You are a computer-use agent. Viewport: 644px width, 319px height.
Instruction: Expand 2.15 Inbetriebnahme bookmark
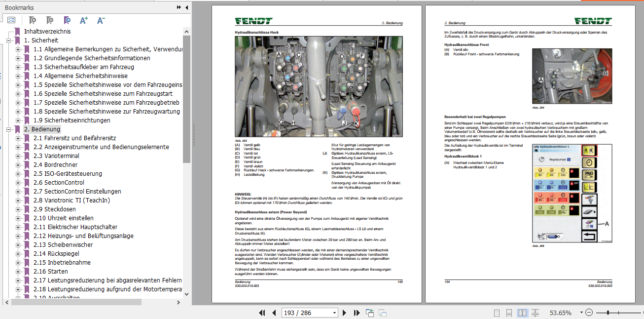pyautogui.click(x=18, y=263)
